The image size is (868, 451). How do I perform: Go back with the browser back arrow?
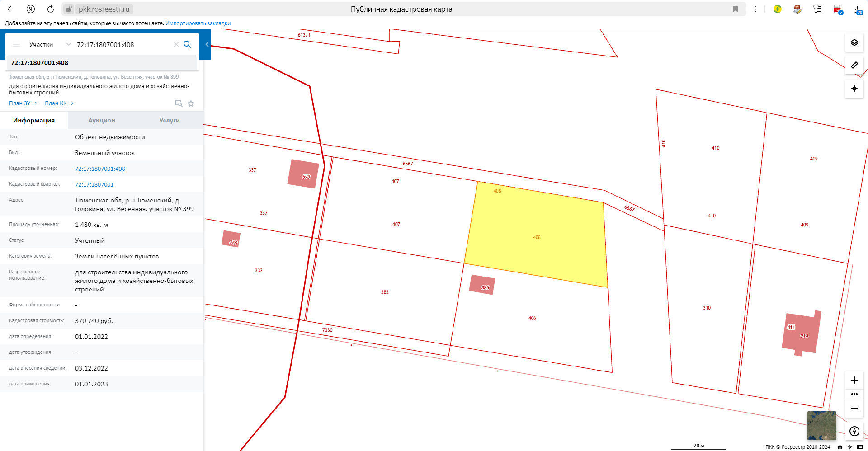click(11, 9)
